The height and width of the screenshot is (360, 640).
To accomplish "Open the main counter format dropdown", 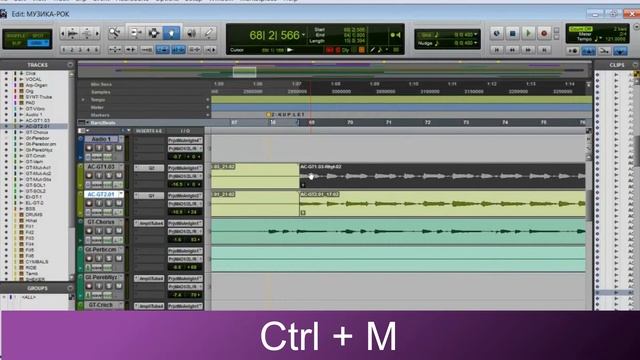I will coord(303,35).
